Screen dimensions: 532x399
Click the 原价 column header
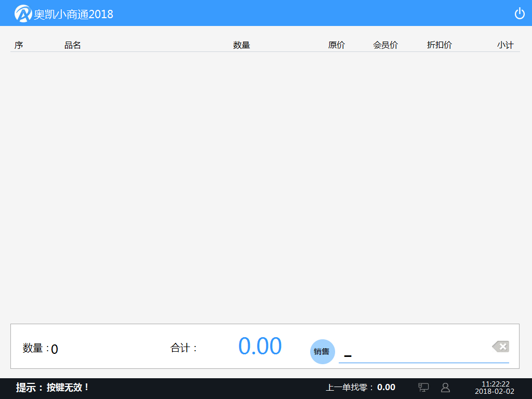pos(337,45)
